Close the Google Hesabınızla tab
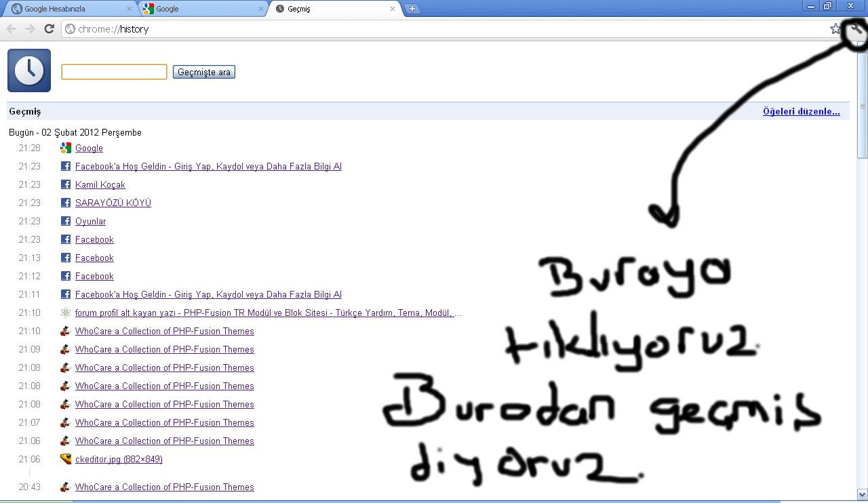Screen dimensions: 868x503 tap(130, 9)
